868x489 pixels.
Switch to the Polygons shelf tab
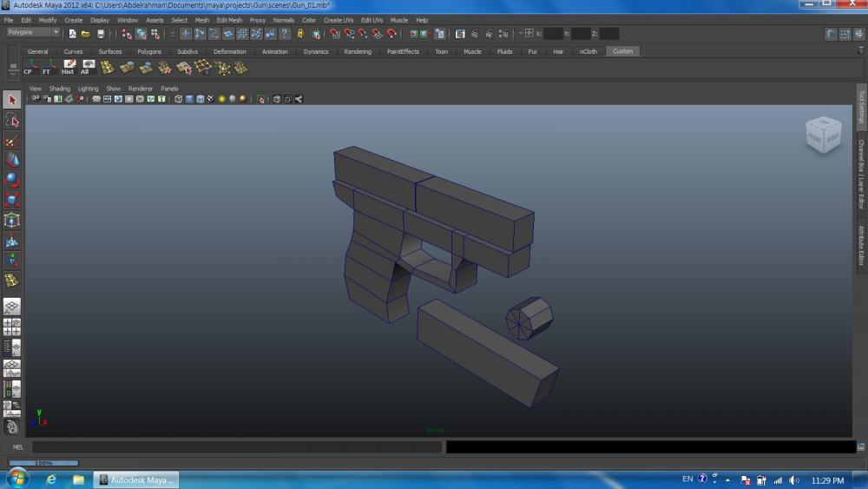(149, 51)
